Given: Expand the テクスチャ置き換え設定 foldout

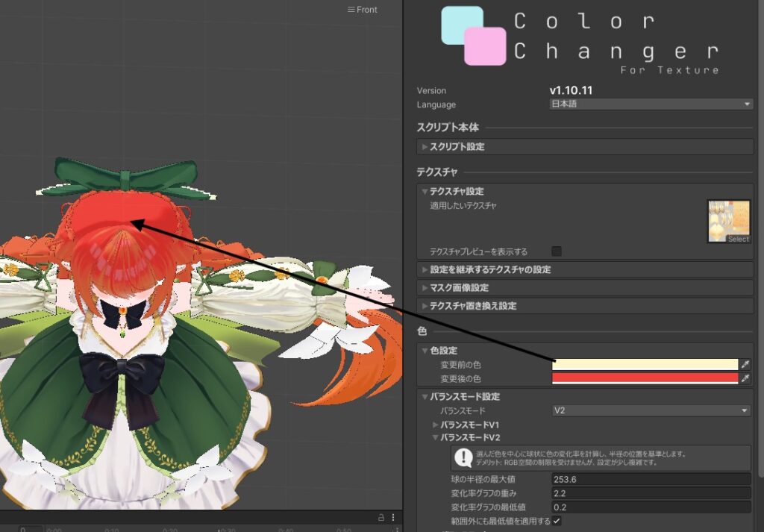Looking at the screenshot, I should [x=472, y=306].
